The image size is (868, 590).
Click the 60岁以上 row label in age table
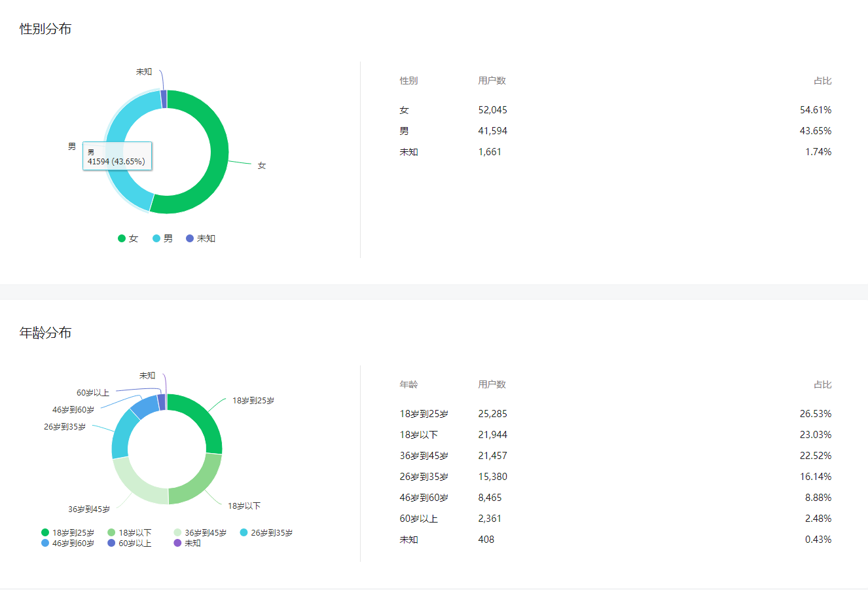(419, 519)
